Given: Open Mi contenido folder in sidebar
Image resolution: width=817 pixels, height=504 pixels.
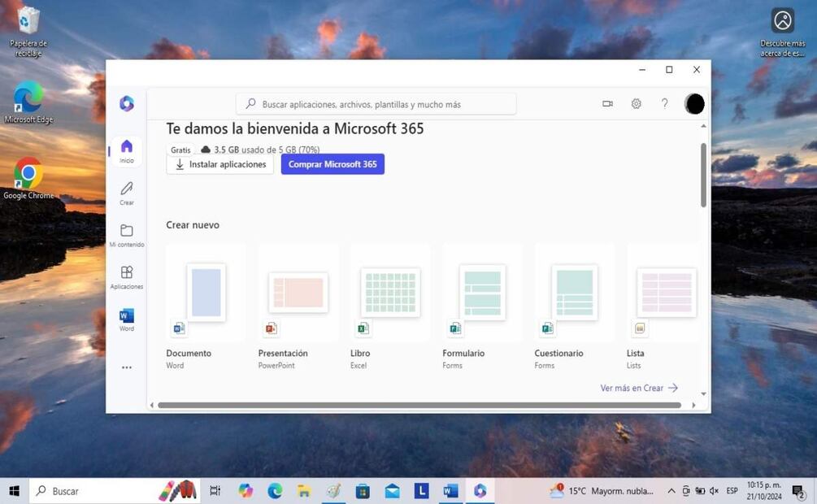Looking at the screenshot, I should click(126, 234).
